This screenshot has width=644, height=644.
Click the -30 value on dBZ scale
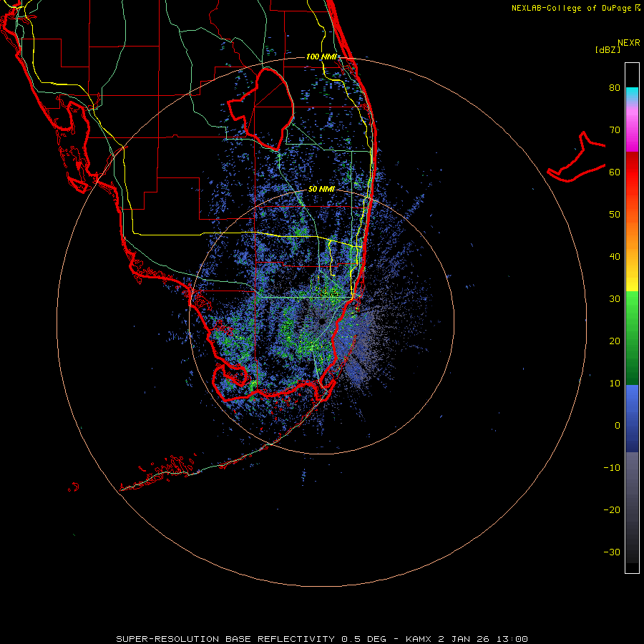coord(612,552)
